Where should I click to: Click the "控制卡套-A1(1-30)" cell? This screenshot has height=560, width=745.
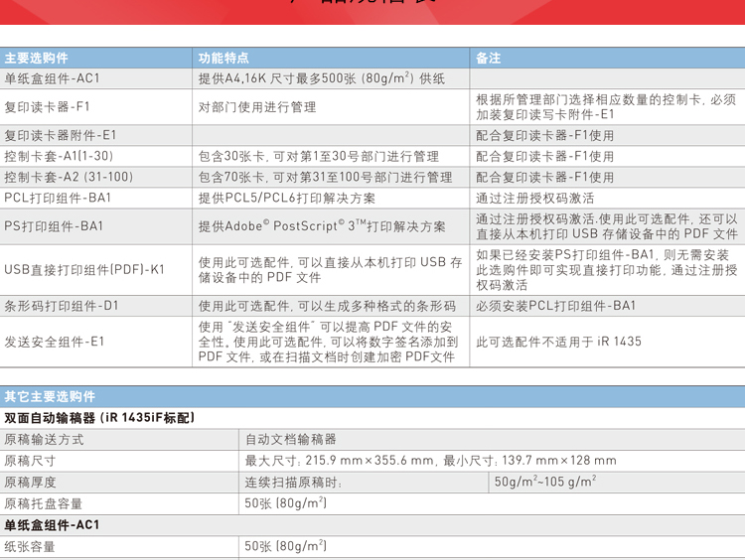[x=59, y=156]
